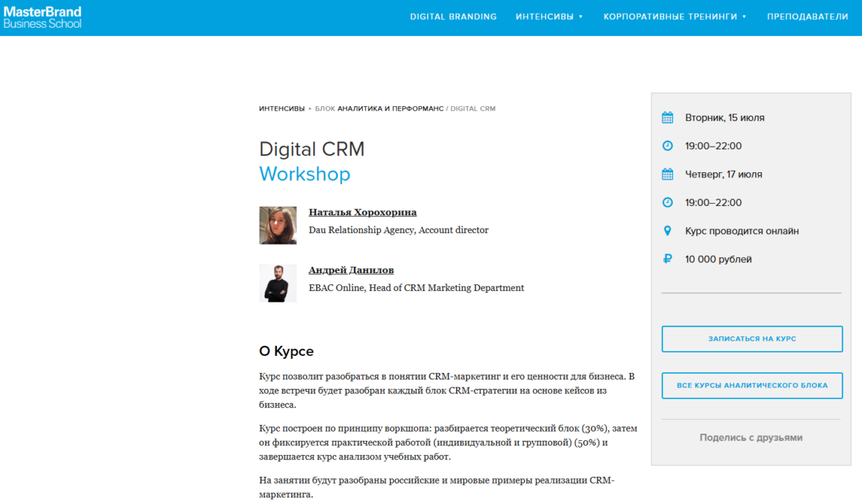Screen dimensions: 862x504
Task: Click the clock icon under Четверг date
Action: [667, 202]
